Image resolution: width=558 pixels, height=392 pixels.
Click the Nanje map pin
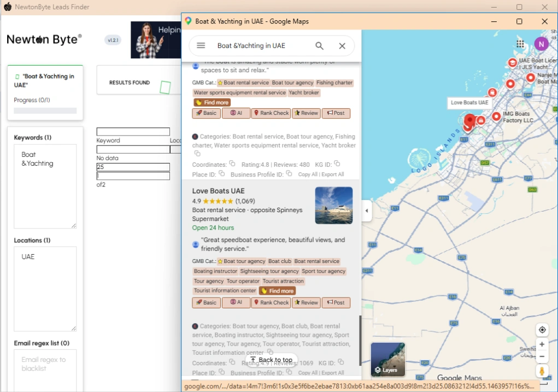pyautogui.click(x=530, y=77)
